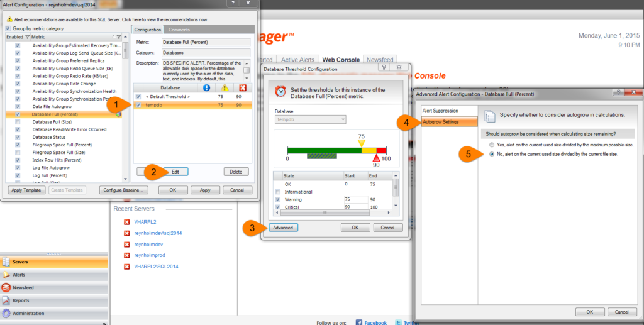Image resolution: width=644 pixels, height=325 pixels.
Task: Click the Alerts navigation icon
Action: pyautogui.click(x=6, y=275)
